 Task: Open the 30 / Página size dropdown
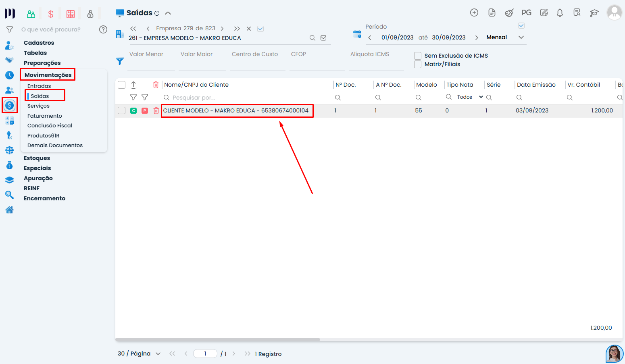pyautogui.click(x=139, y=354)
